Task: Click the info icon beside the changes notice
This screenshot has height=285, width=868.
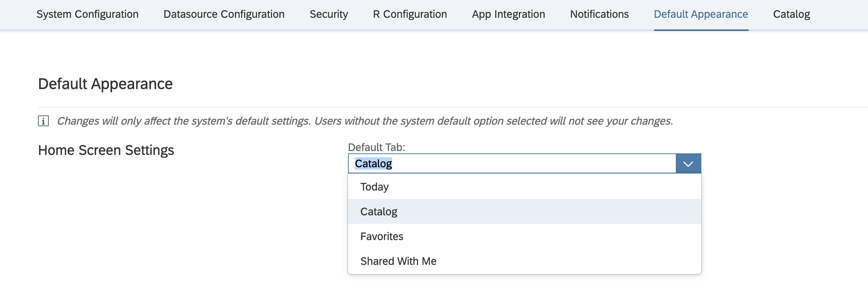Action: [x=43, y=121]
